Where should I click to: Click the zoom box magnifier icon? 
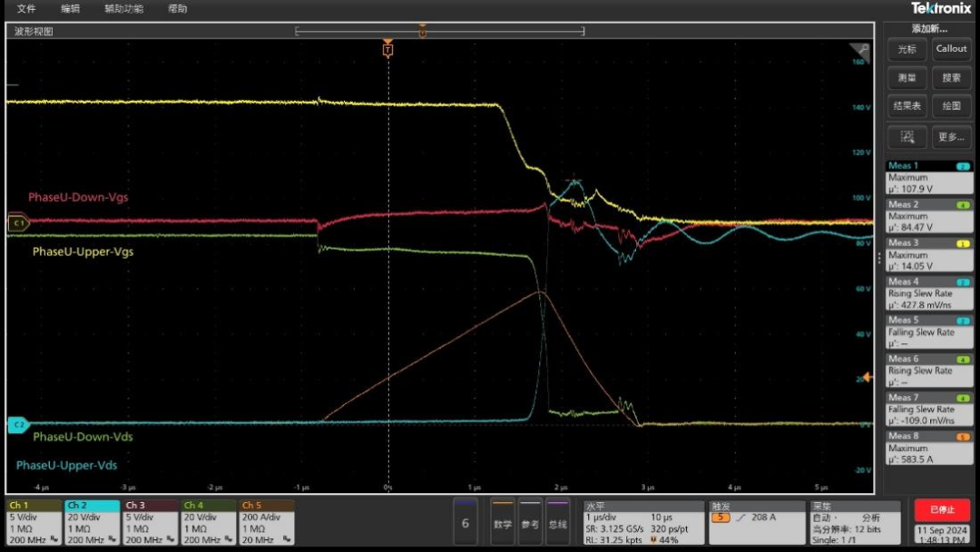pyautogui.click(x=906, y=137)
